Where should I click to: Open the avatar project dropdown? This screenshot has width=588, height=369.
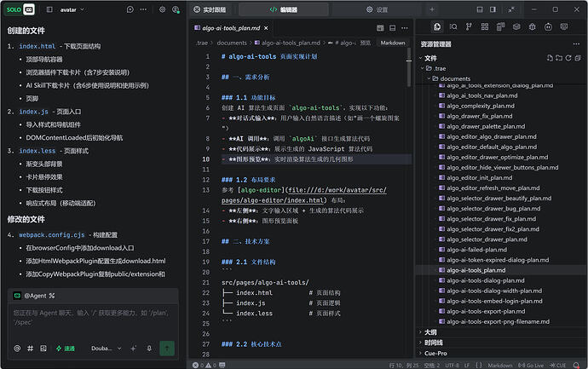click(x=72, y=9)
